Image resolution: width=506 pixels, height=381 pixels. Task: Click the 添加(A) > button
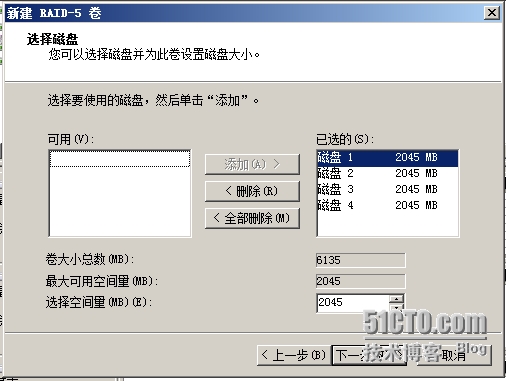click(252, 164)
